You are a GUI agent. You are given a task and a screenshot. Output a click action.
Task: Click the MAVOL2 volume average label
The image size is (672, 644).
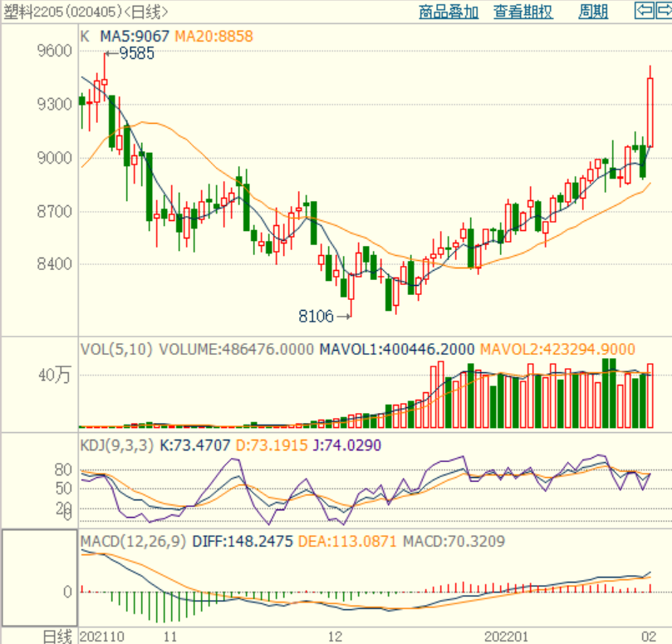[x=557, y=350]
